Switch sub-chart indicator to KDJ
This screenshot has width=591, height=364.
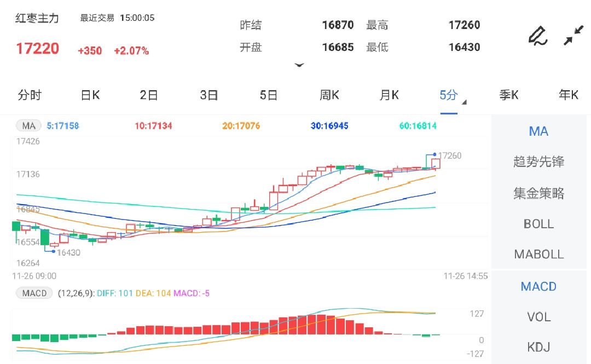click(x=538, y=347)
